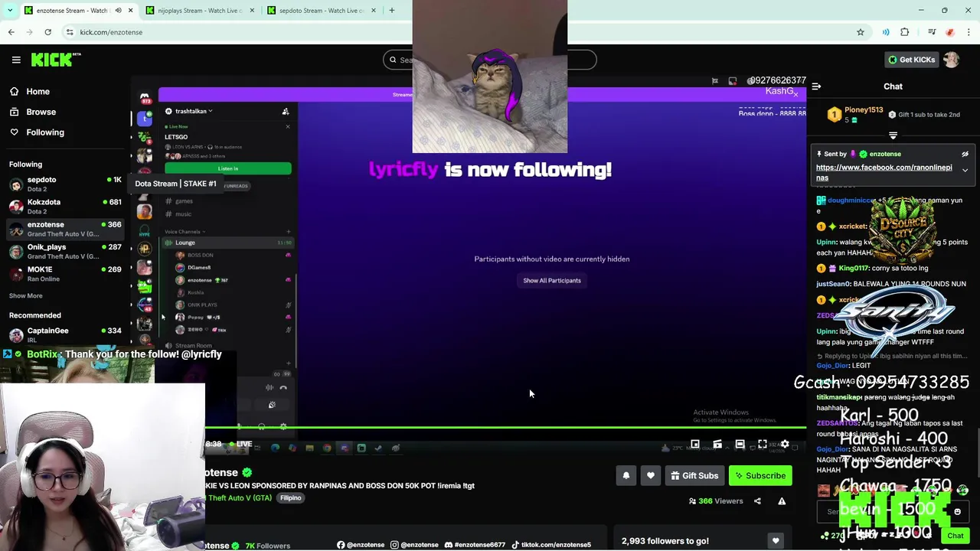This screenshot has height=551, width=980.
Task: Mute the enzotense tab audio icon
Action: [x=118, y=11]
